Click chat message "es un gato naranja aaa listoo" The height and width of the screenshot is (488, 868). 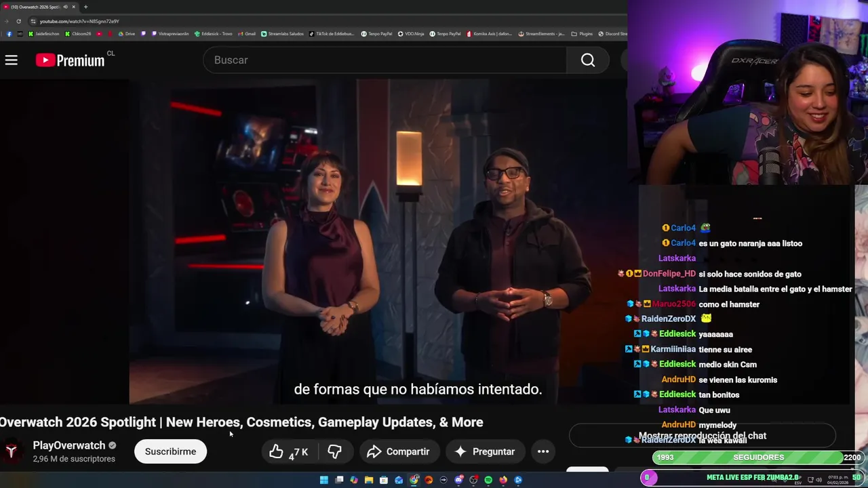750,243
